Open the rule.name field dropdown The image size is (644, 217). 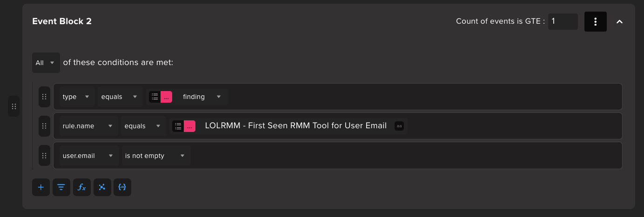[88, 126]
